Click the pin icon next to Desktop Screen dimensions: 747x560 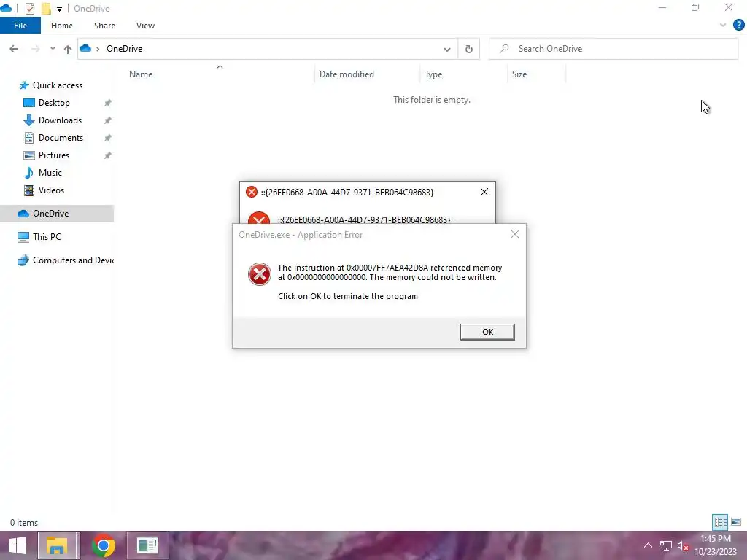(108, 103)
